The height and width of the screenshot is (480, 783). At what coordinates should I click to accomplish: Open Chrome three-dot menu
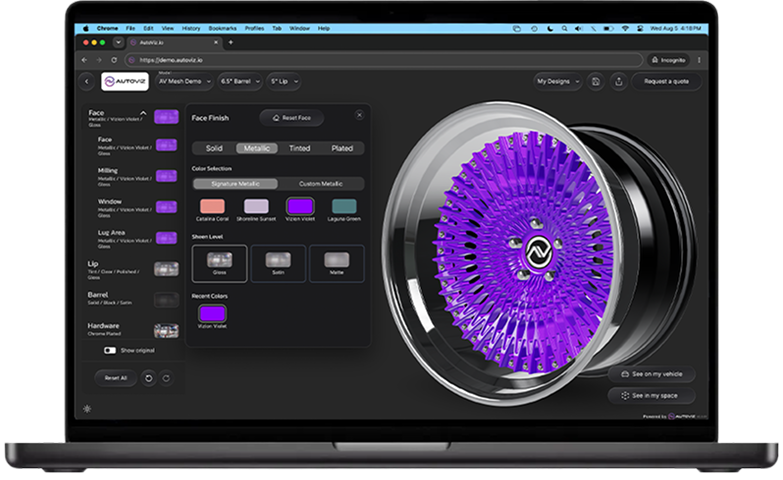699,60
